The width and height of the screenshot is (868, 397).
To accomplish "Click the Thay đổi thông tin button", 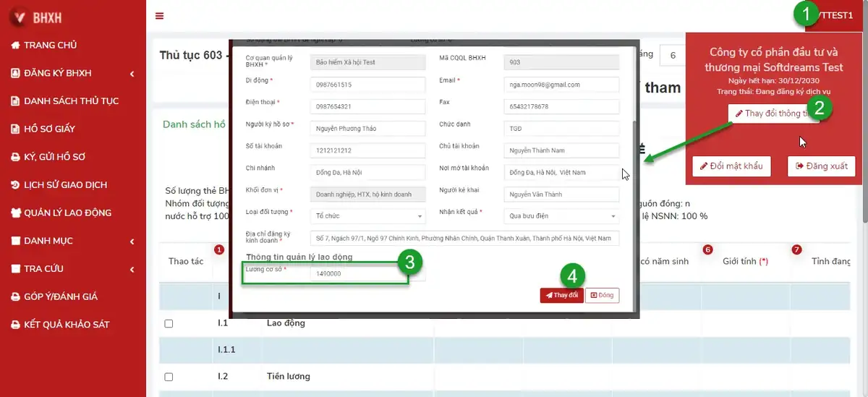I will tap(774, 114).
